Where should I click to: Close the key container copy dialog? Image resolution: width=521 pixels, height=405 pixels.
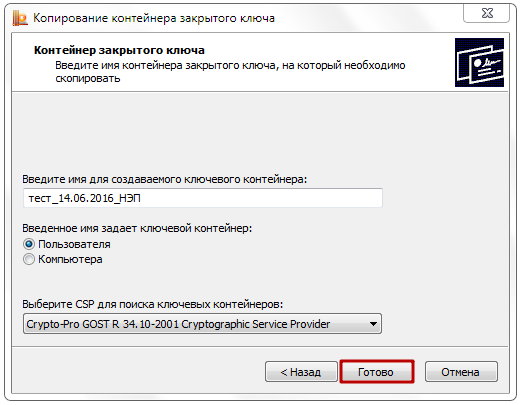point(487,13)
